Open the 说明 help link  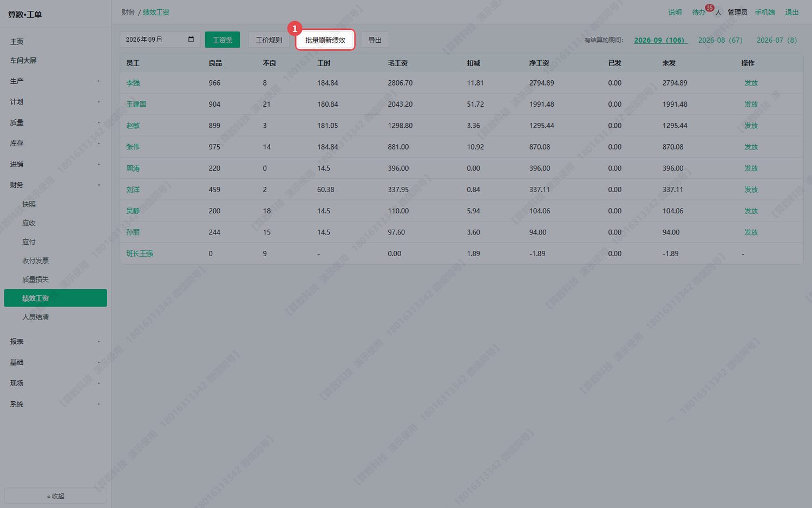point(675,12)
